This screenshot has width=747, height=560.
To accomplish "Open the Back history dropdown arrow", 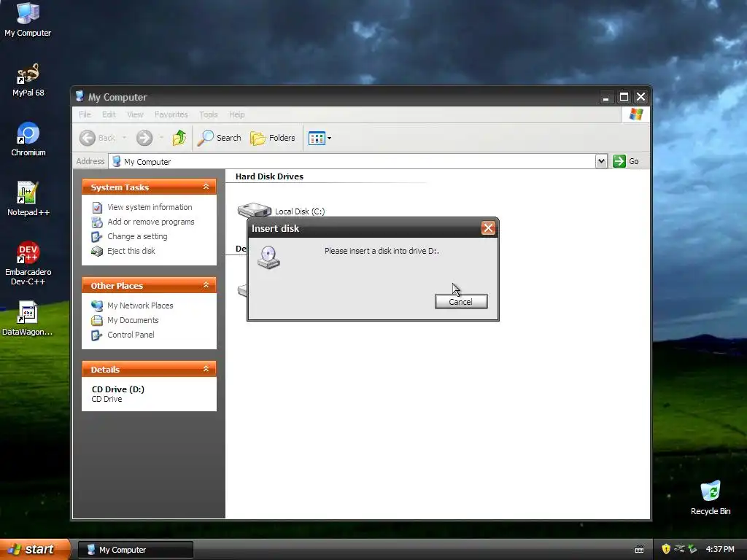I will click(x=124, y=138).
